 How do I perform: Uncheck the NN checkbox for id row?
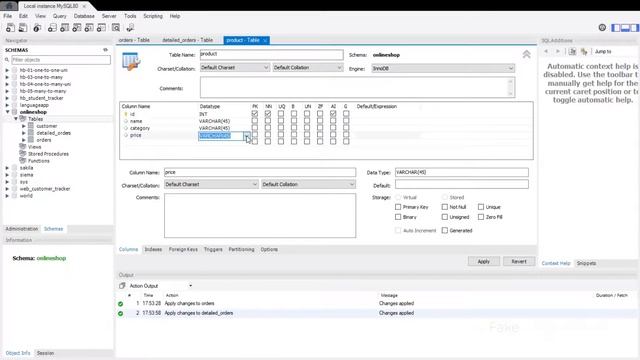pyautogui.click(x=268, y=114)
